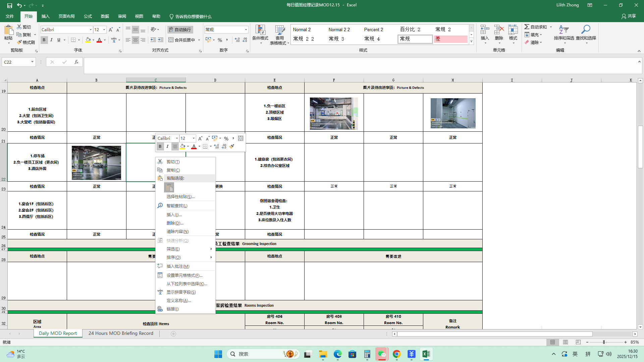Click the Format Painter brush icon
Viewport: 644px width, 362px height.
pos(19,42)
